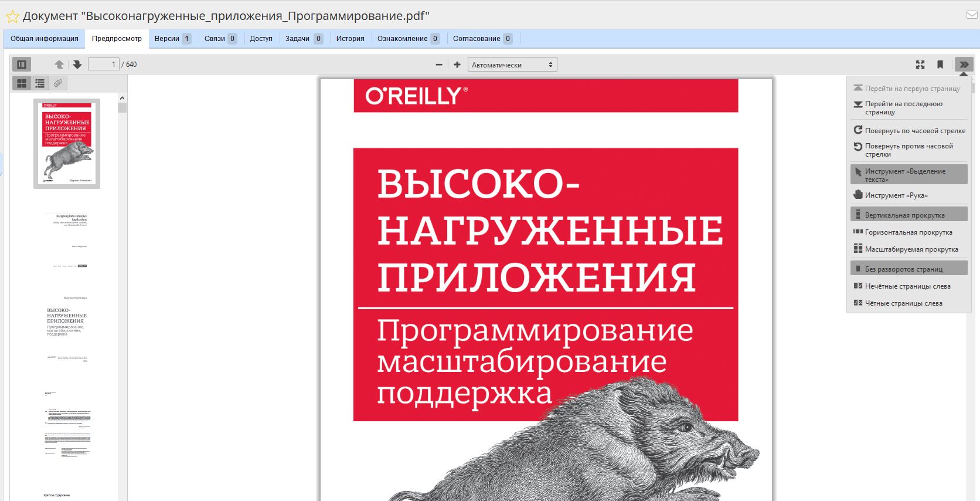
Task: Select "Повернуть по часовой стрелке"
Action: (908, 131)
